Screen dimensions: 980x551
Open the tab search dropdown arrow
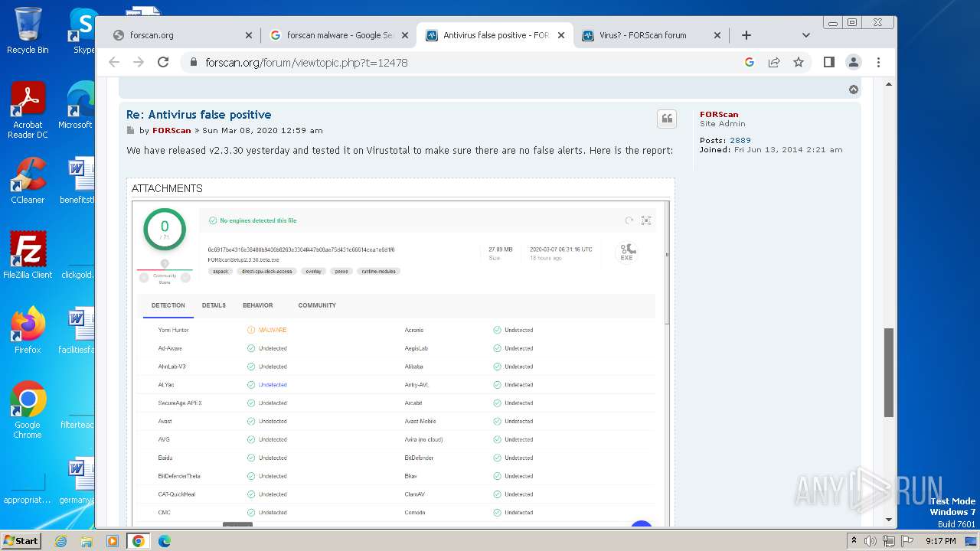coord(805,35)
